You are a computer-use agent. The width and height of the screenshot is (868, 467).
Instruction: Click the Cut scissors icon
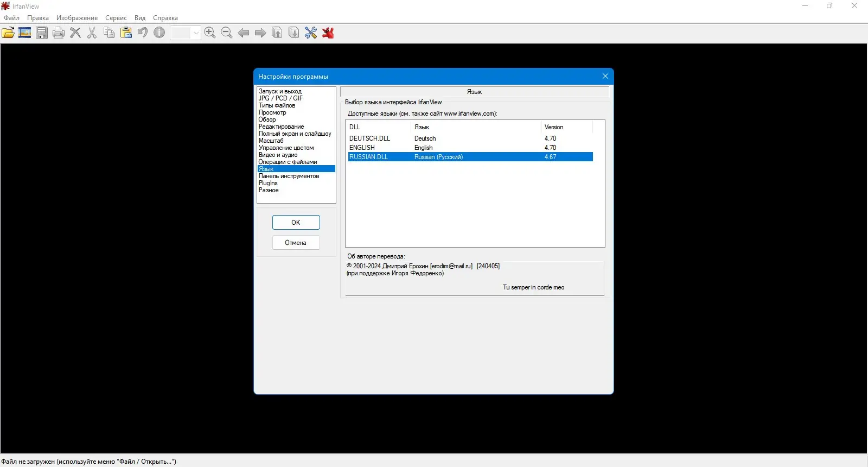pyautogui.click(x=92, y=33)
